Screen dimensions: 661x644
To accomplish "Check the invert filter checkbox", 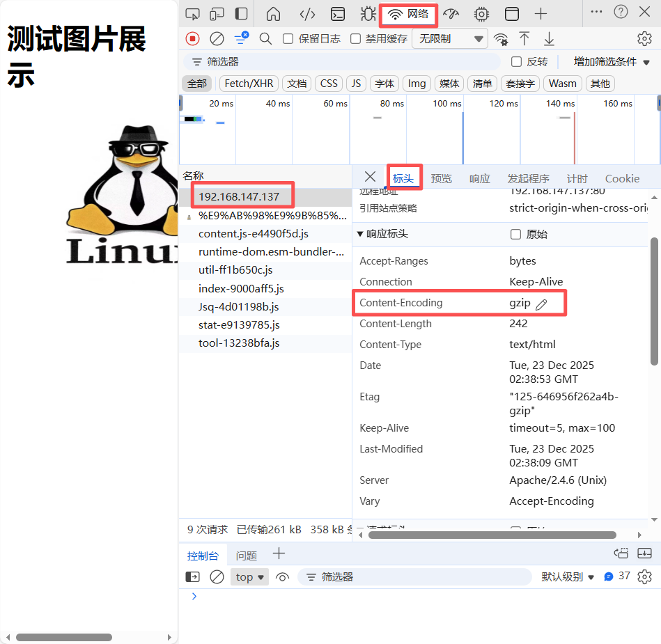I will coord(516,61).
